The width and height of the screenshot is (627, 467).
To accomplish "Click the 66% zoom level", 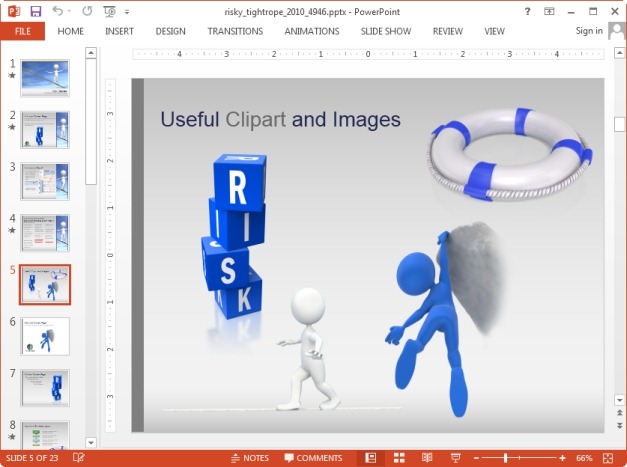I will pyautogui.click(x=584, y=458).
